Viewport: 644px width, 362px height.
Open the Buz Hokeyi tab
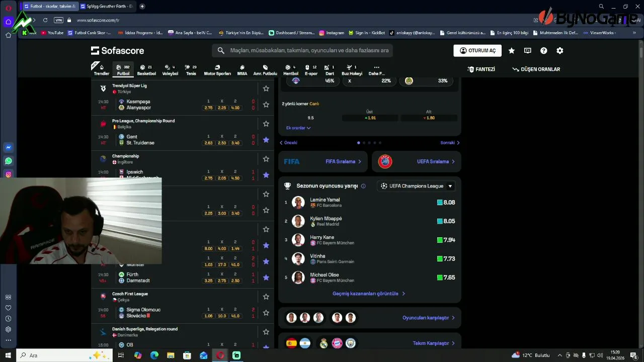tap(352, 70)
